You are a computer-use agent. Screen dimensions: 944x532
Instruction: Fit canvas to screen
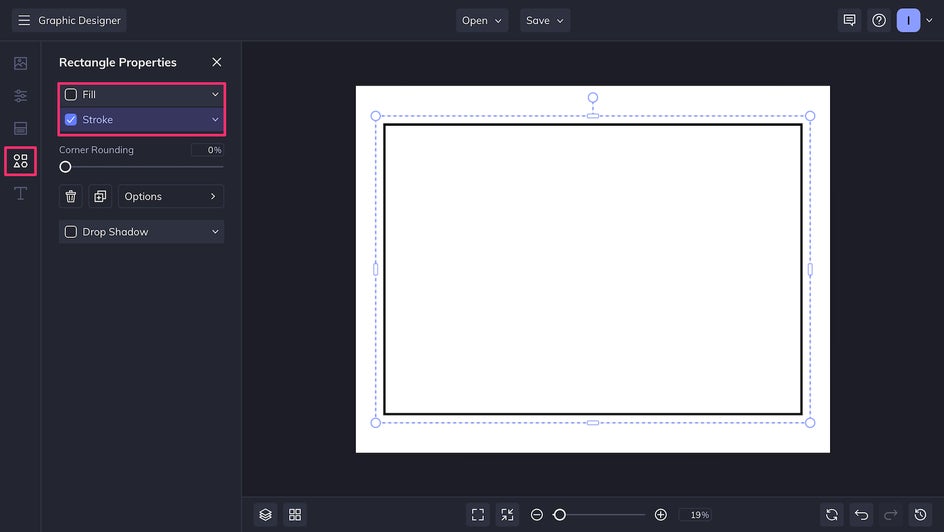(478, 515)
